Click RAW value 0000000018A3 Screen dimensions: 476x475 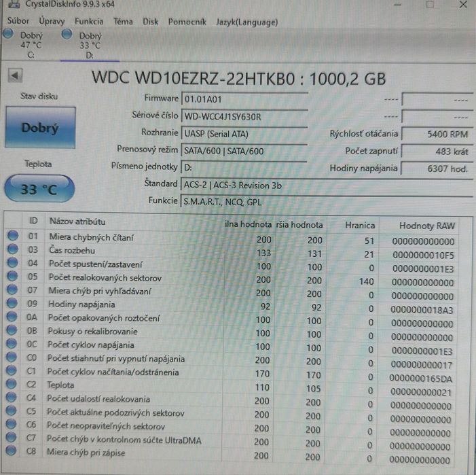click(422, 310)
